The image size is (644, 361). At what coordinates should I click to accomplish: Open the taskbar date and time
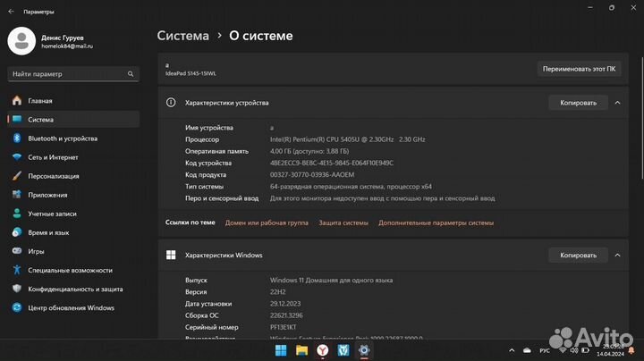pyautogui.click(x=610, y=350)
